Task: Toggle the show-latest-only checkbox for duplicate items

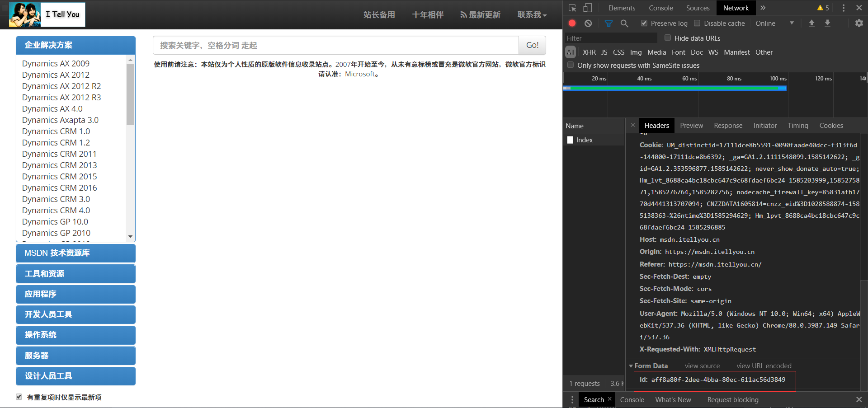Action: (19, 397)
